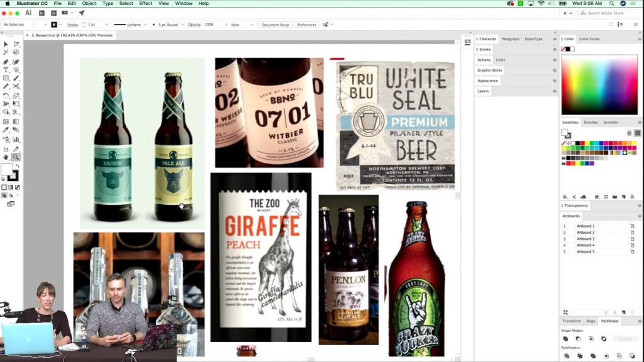Click the Preferences button
Screen dimensions: 644x362
306,25
